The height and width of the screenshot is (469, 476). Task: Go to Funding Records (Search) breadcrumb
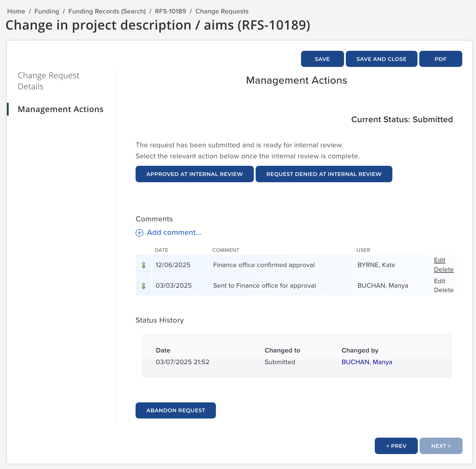click(x=107, y=11)
